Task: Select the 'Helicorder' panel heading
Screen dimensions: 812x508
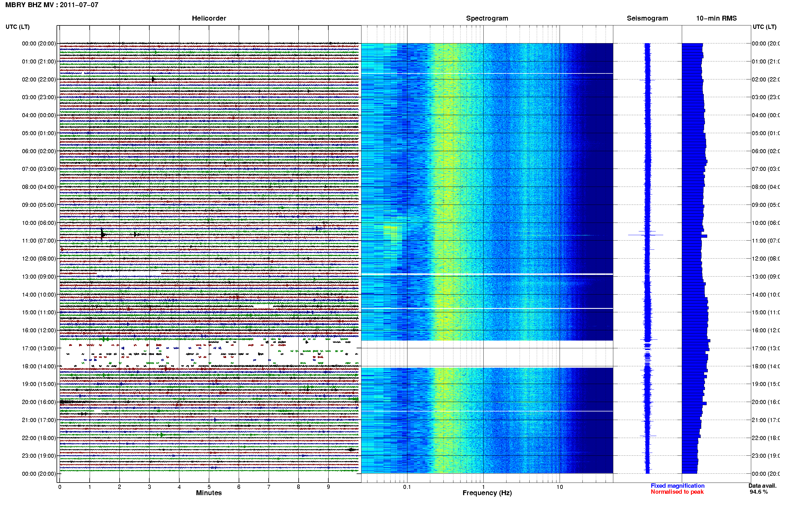Action: click(209, 18)
